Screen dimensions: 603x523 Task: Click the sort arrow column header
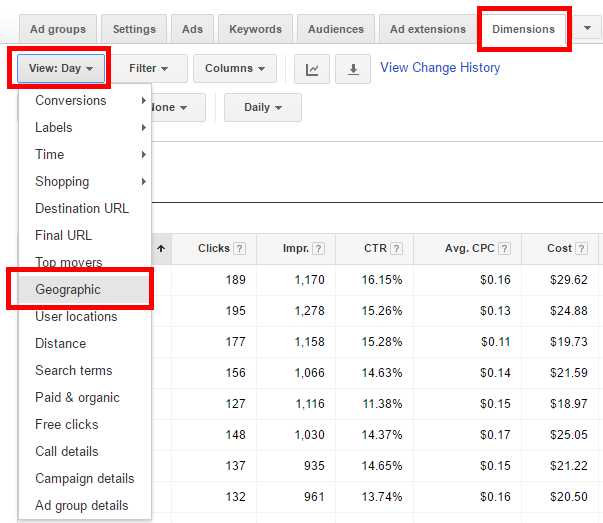[x=161, y=249]
